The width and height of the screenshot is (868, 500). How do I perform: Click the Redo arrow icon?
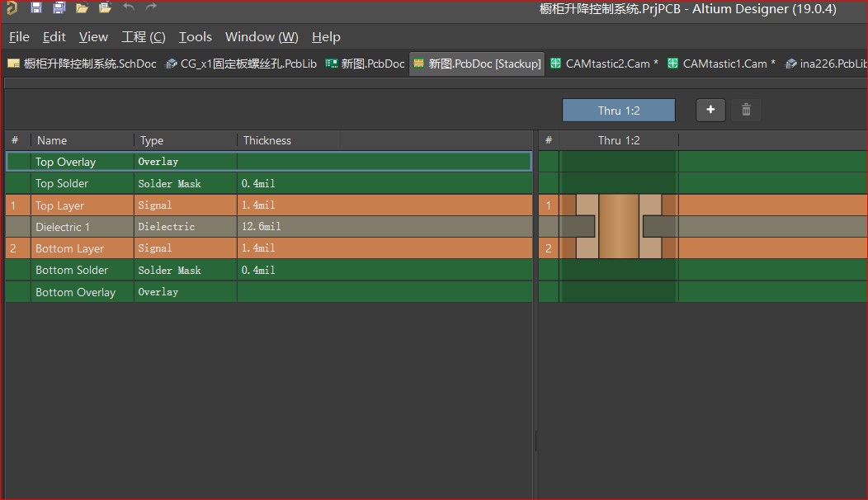[151, 7]
